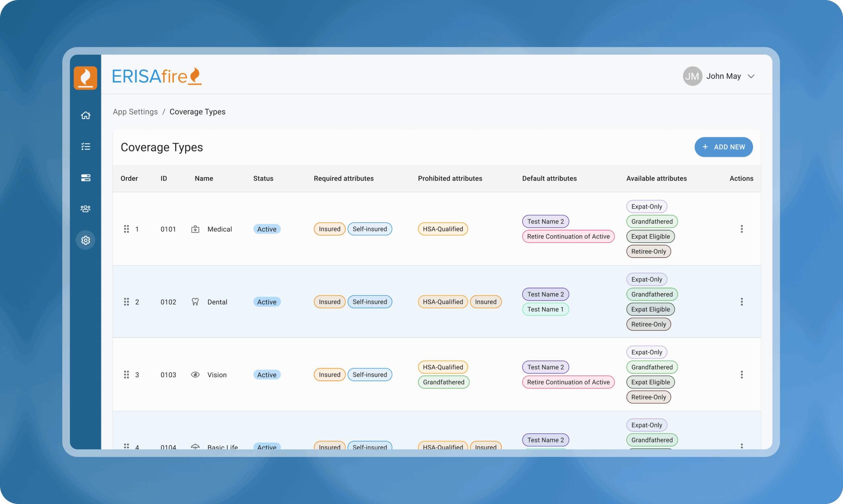
Task: Expand the John May user dropdown
Action: tap(751, 76)
